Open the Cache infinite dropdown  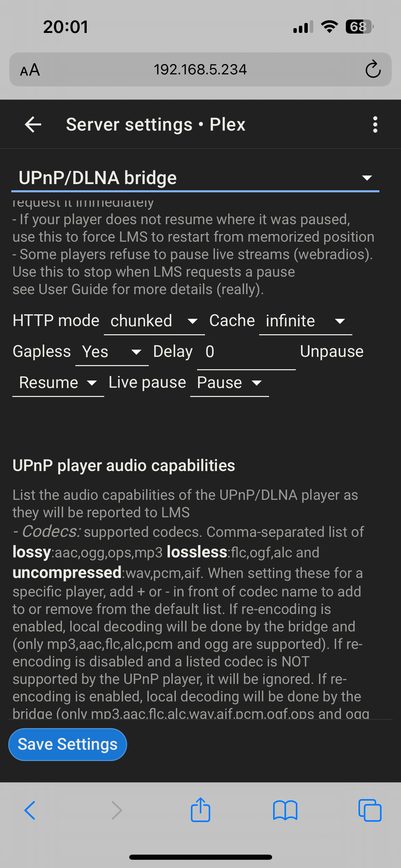pyautogui.click(x=306, y=321)
